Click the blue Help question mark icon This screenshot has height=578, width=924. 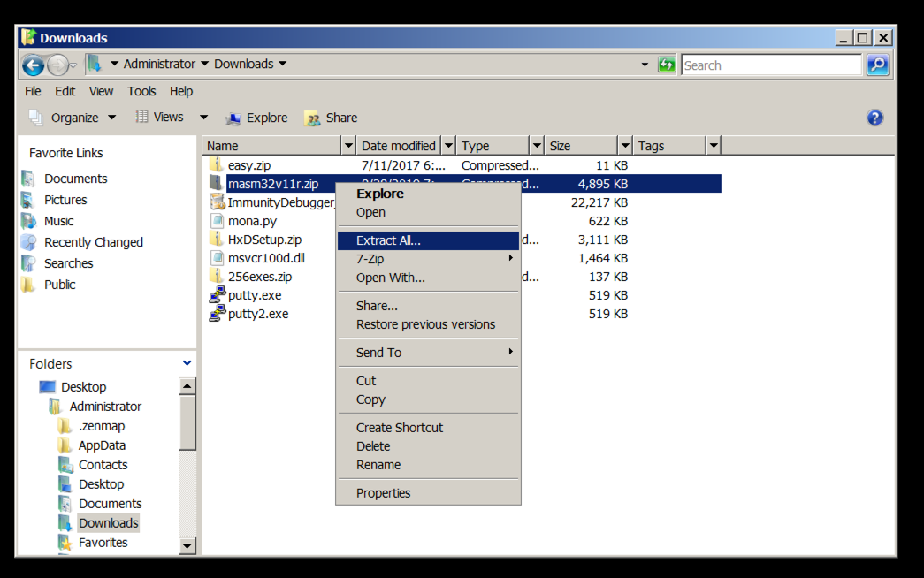pyautogui.click(x=874, y=118)
